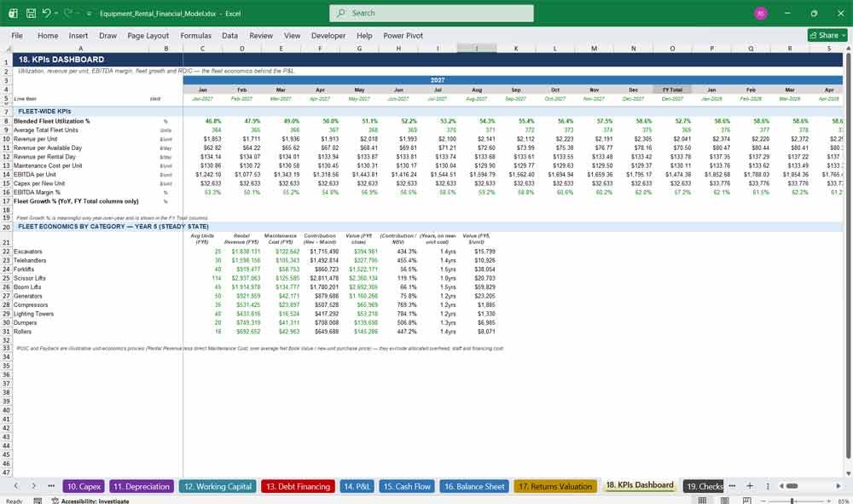
Task: Click the vertical scrollbar down arrow
Action: click(848, 473)
